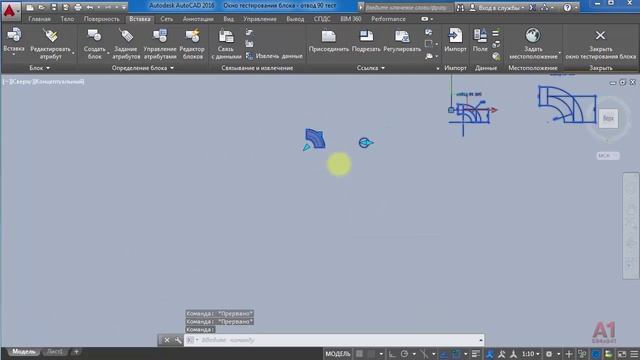Screen dimensions: 640x360
Task: Click the Undo arrow in quick access toolbar
Action: point(90,7)
